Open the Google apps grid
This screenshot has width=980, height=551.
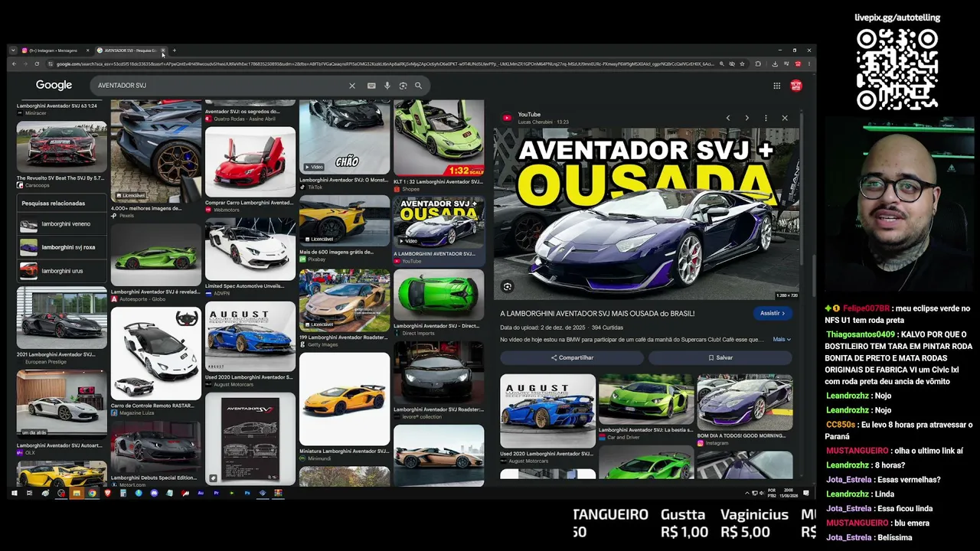(776, 86)
